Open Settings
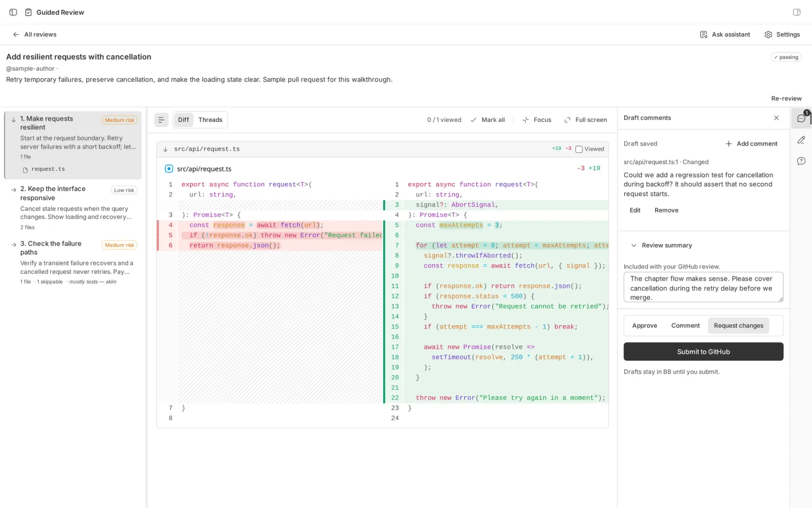The width and height of the screenshot is (812, 508). (x=782, y=35)
